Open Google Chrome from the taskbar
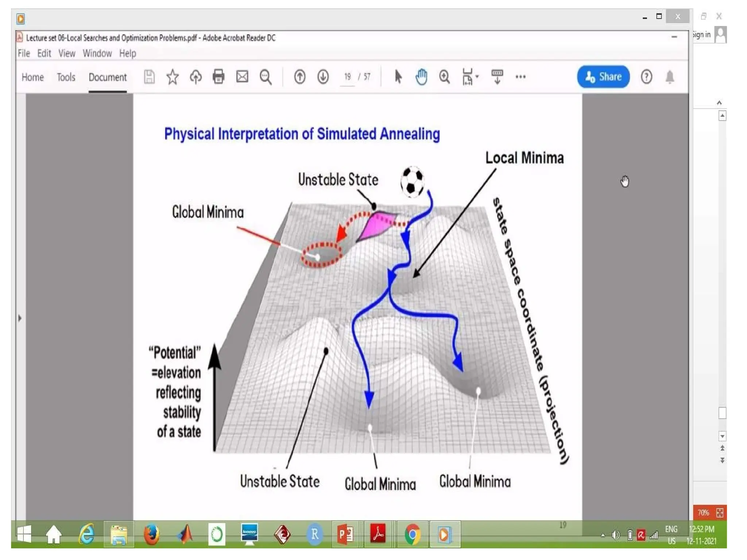 [412, 534]
